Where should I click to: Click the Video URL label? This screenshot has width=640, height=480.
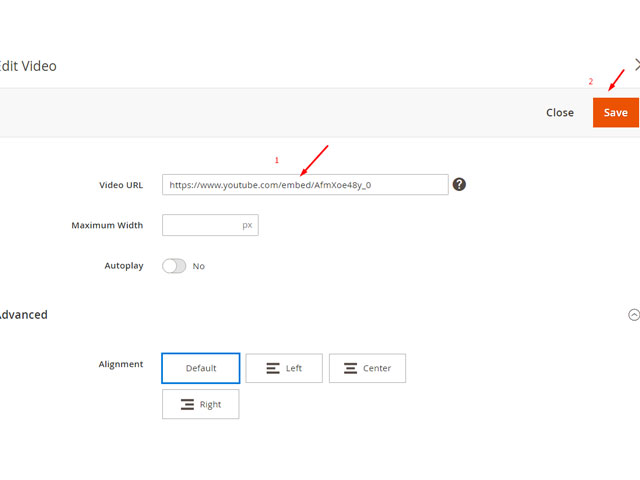(121, 185)
